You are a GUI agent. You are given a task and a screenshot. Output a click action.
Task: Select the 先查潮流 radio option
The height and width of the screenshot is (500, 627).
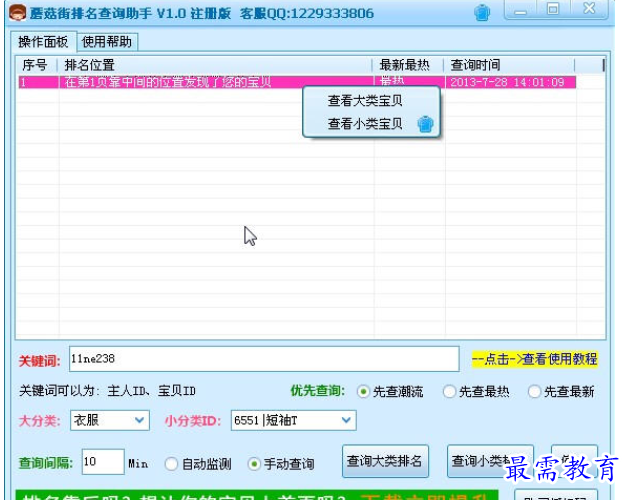click(x=390, y=391)
